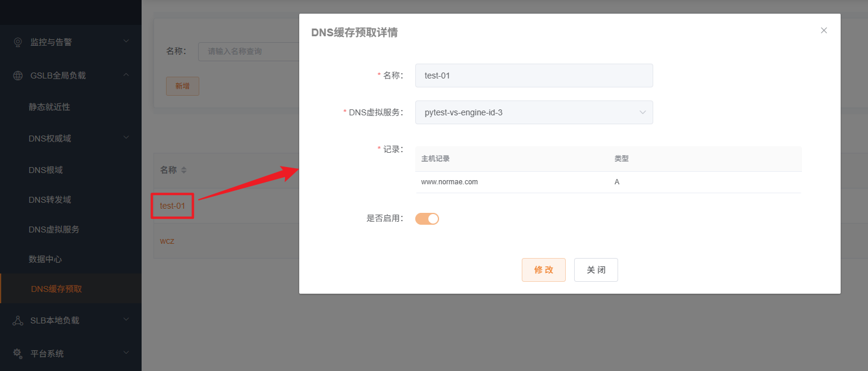This screenshot has width=868, height=371.
Task: Click the globe icon next to GSLB全局负载
Action: 18,76
